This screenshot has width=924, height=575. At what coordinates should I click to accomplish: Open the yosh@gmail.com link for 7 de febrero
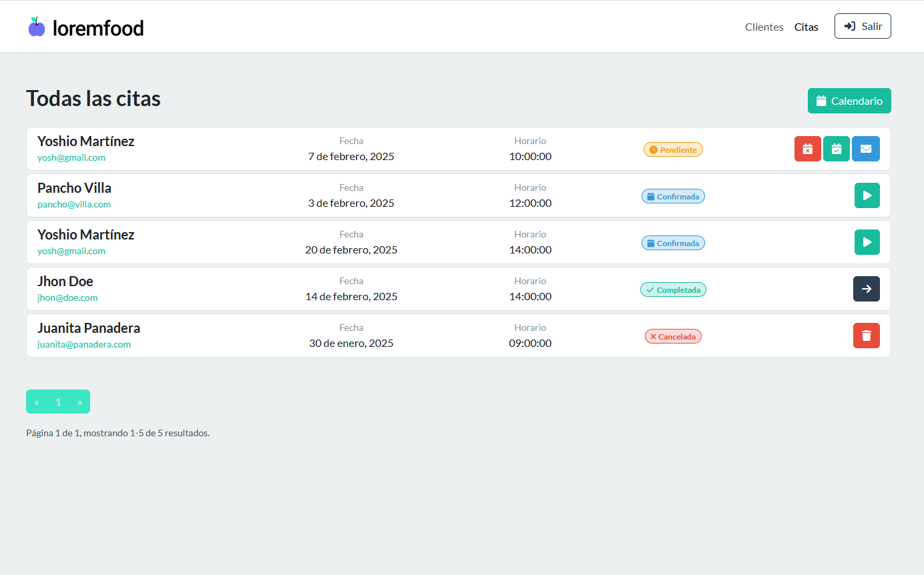(71, 158)
